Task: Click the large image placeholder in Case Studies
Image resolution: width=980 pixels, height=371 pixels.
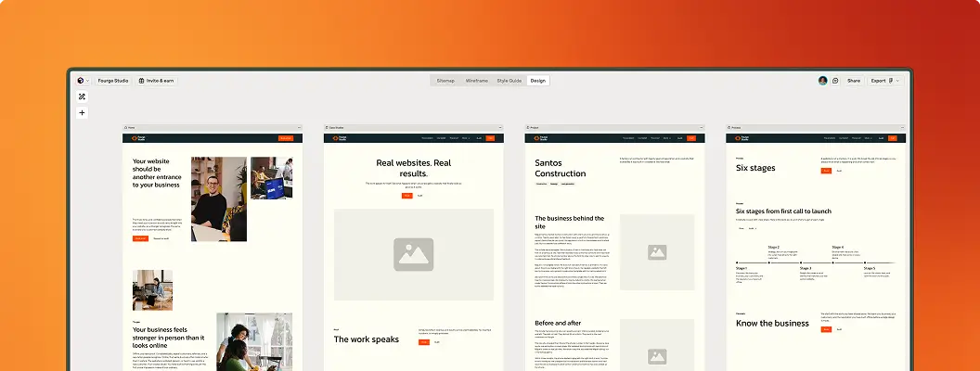Action: click(414, 254)
